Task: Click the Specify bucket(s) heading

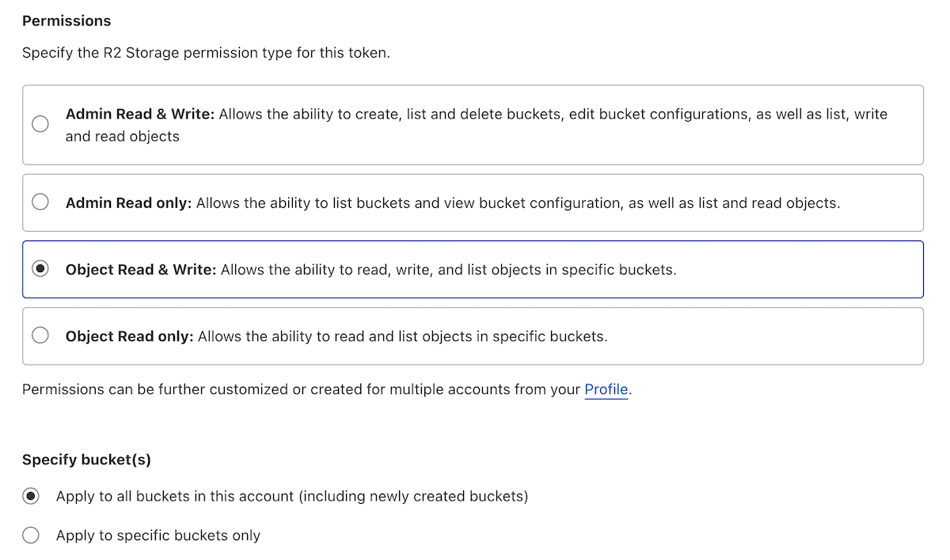Action: tap(86, 459)
